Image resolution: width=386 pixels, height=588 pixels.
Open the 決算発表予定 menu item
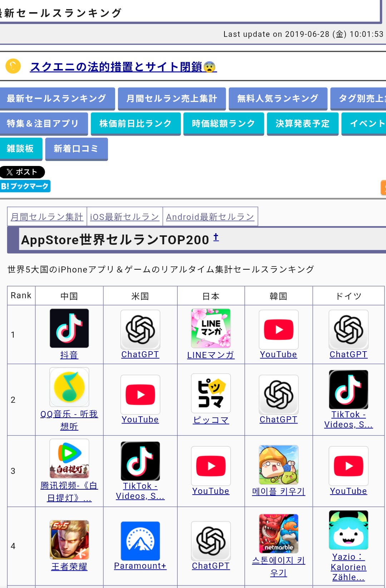302,123
